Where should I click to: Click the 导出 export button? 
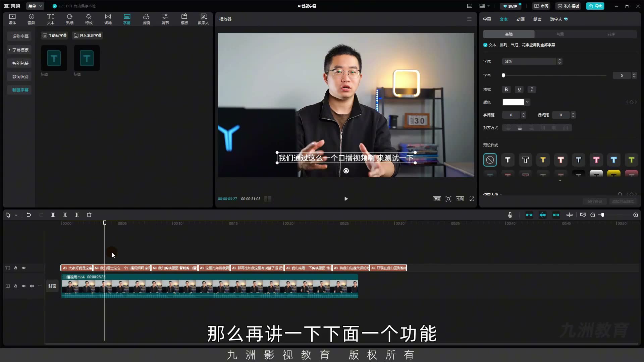(595, 6)
